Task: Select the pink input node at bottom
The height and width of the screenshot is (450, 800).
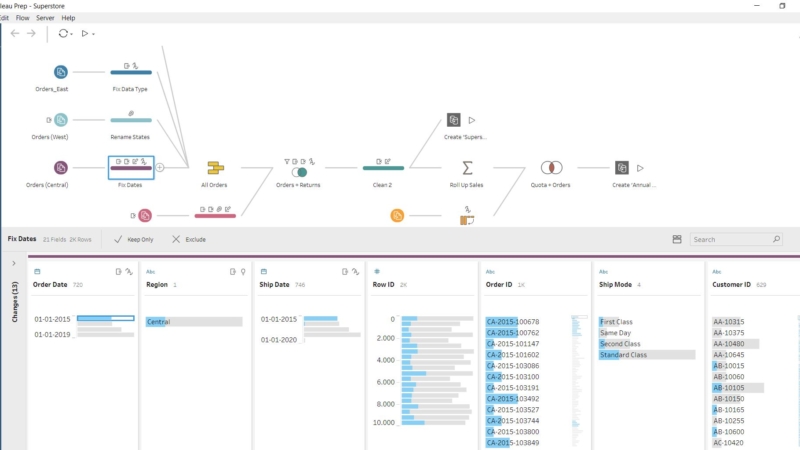Action: click(x=145, y=215)
